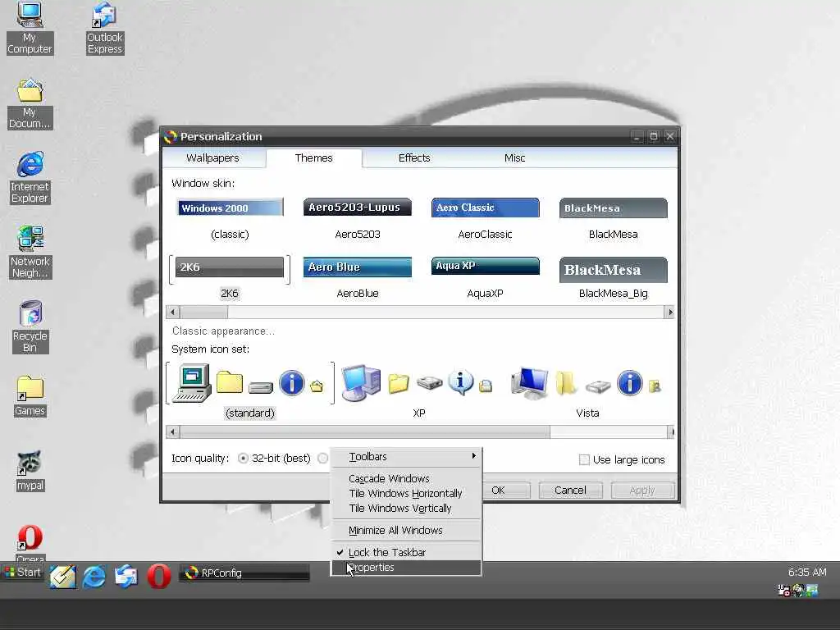840x630 pixels.
Task: Switch to the Wallpapers tab
Action: click(212, 158)
